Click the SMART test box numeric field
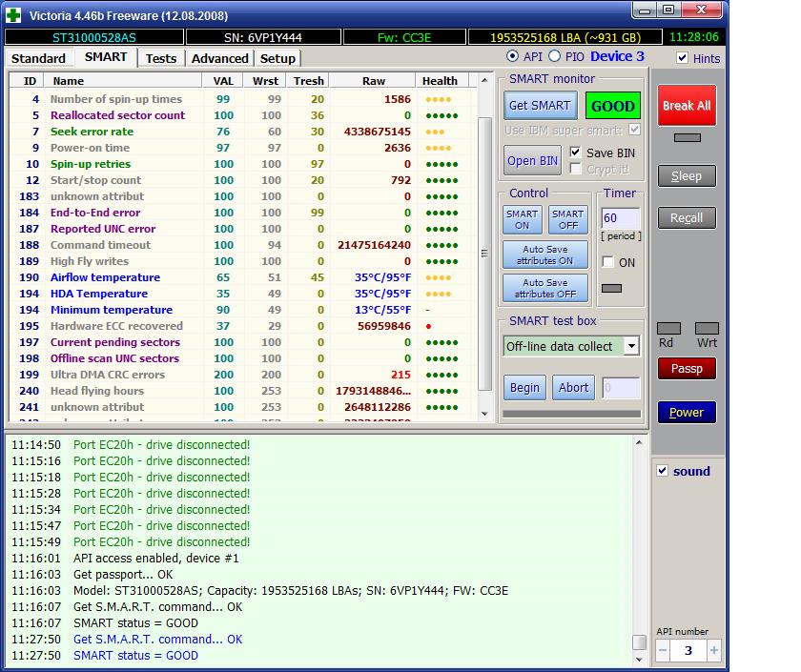Viewport: 801px width, 672px height. click(621, 388)
